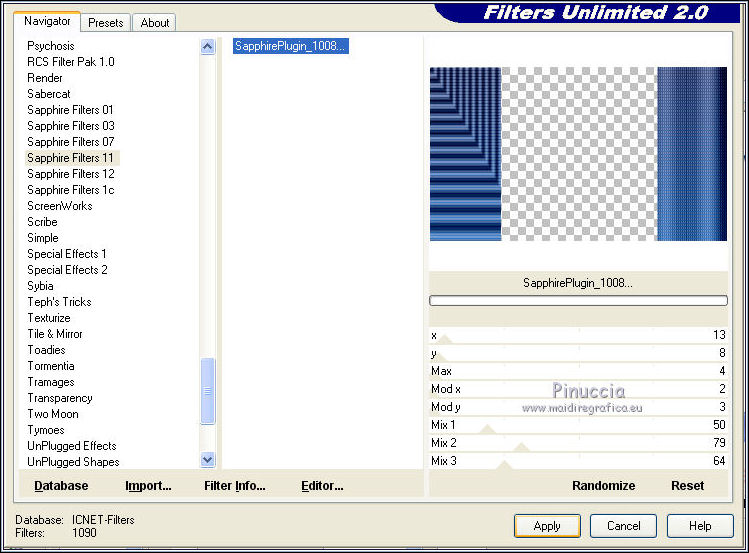The height and width of the screenshot is (553, 749).
Task: Click the progress bar under the filter name
Action: [578, 300]
